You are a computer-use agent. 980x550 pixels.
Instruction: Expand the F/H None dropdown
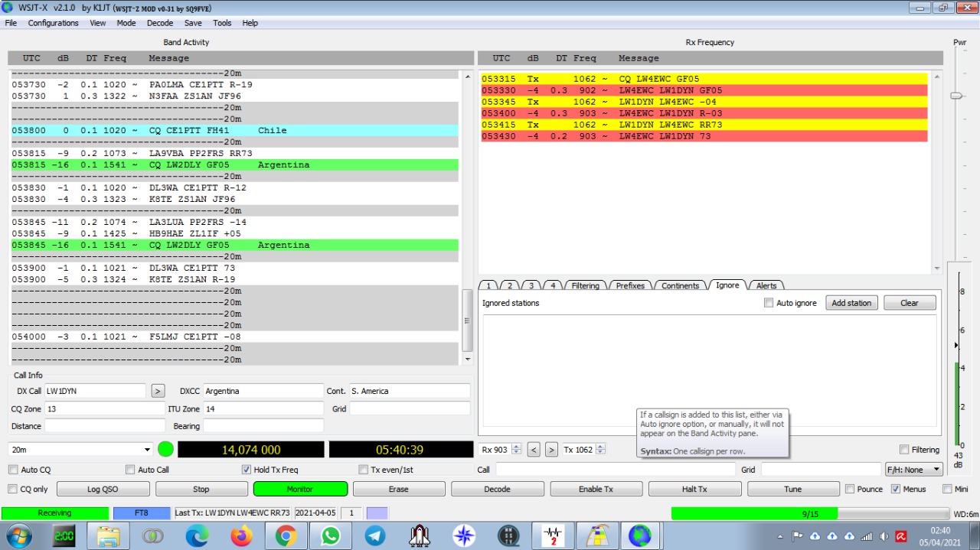point(914,470)
